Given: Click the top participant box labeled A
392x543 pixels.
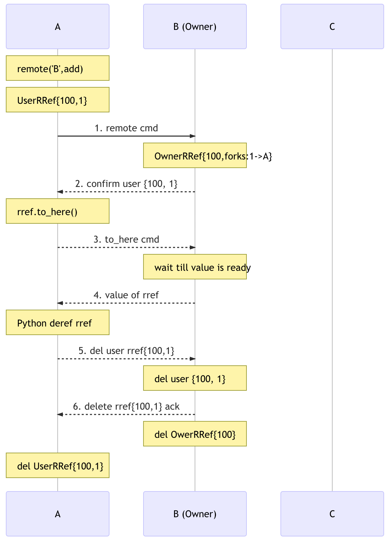Looking at the screenshot, I should (x=58, y=26).
